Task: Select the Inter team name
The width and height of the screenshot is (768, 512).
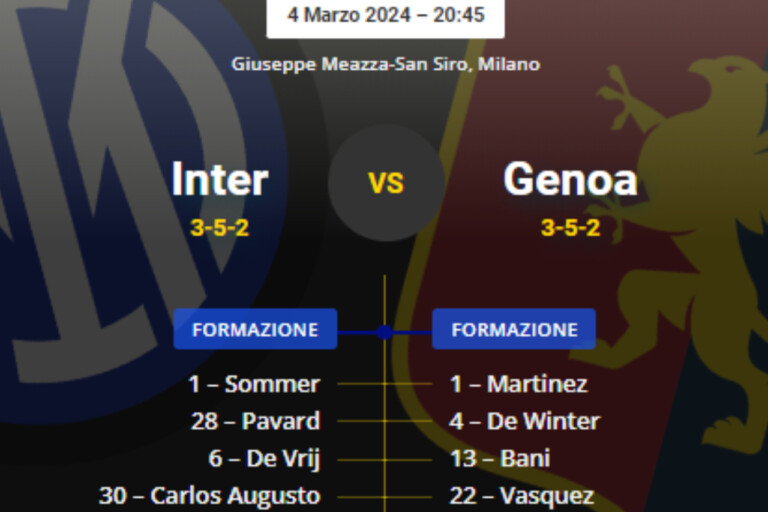Action: coord(220,181)
